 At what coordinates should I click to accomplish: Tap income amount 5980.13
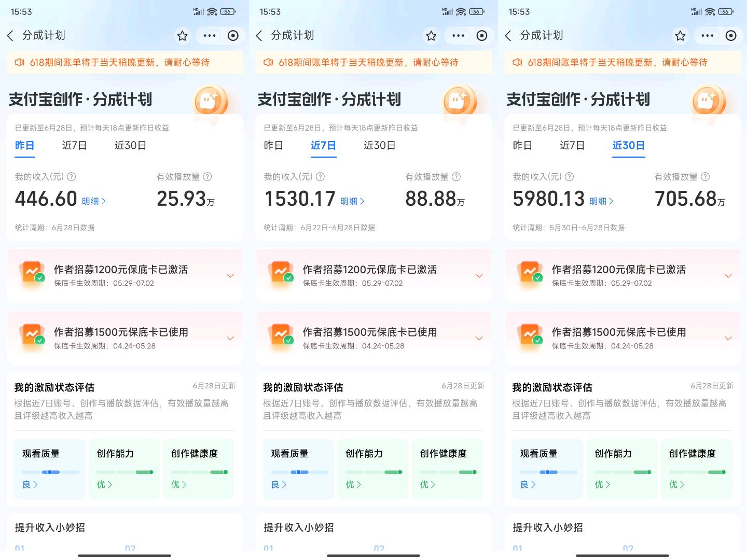click(x=549, y=199)
